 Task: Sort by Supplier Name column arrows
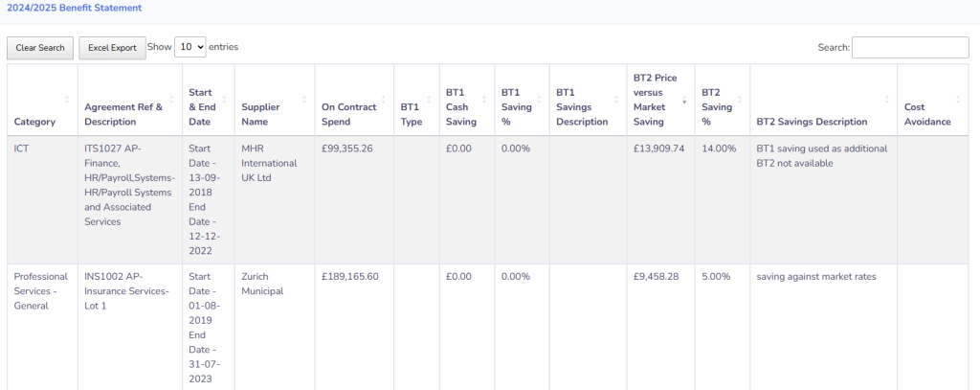(305, 100)
